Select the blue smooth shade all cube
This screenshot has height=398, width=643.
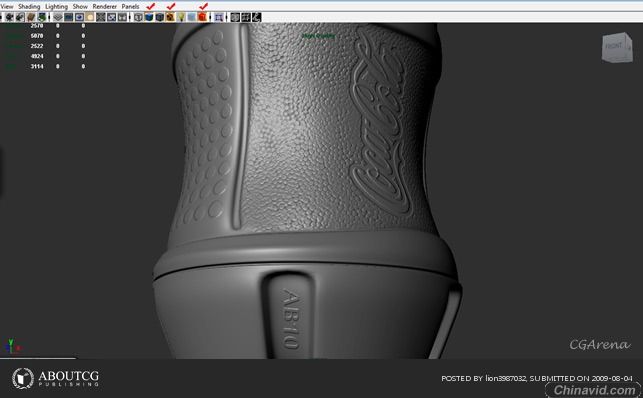click(149, 17)
